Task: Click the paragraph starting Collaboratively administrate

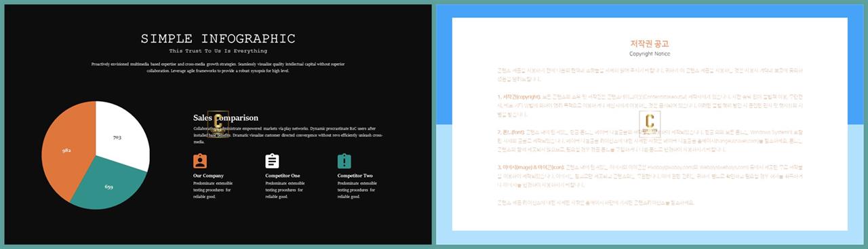Action: click(288, 135)
